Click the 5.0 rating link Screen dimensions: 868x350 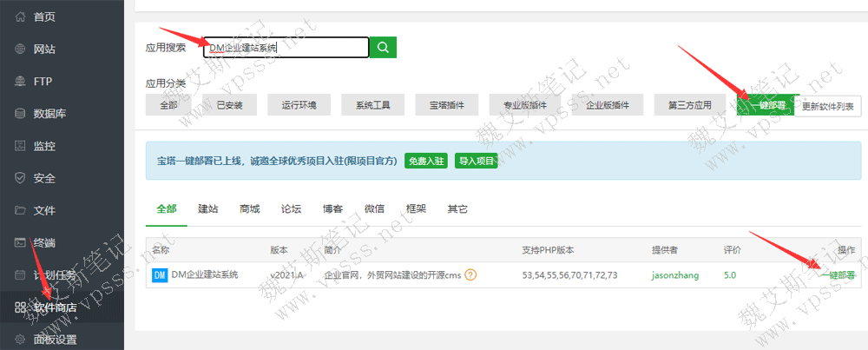pyautogui.click(x=730, y=275)
